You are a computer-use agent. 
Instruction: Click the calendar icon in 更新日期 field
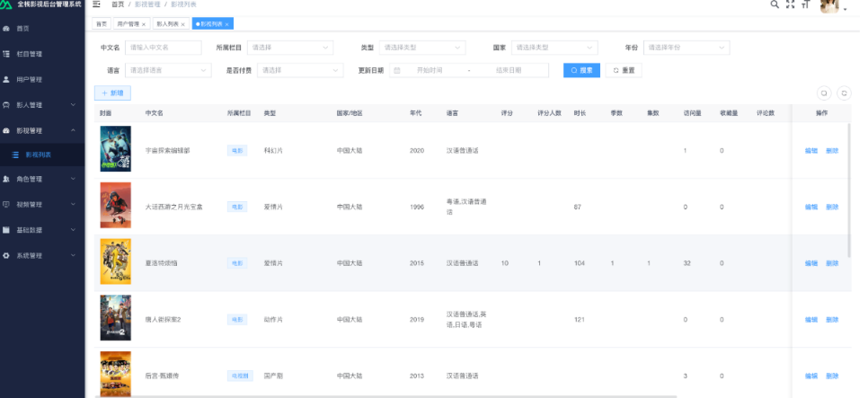tap(397, 70)
